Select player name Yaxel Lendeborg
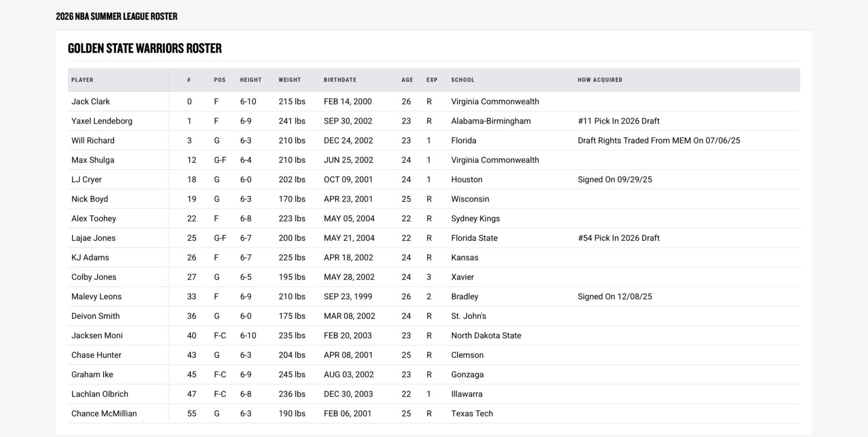 (102, 121)
